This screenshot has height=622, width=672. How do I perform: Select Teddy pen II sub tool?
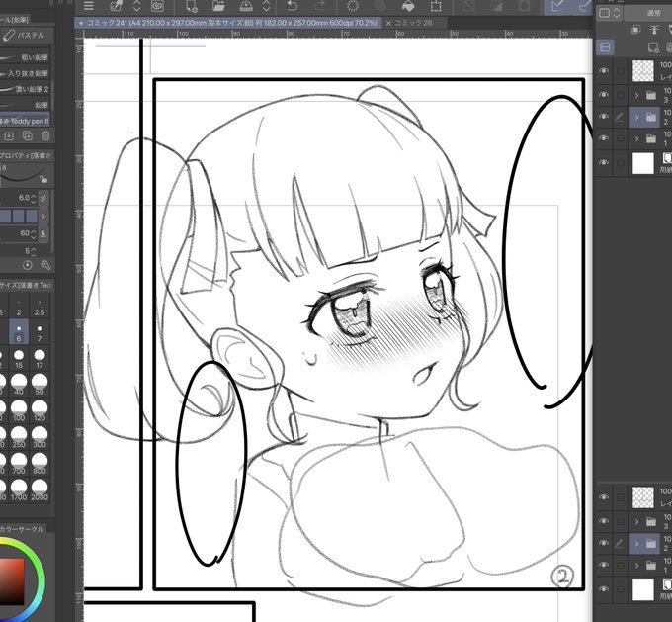25,121
